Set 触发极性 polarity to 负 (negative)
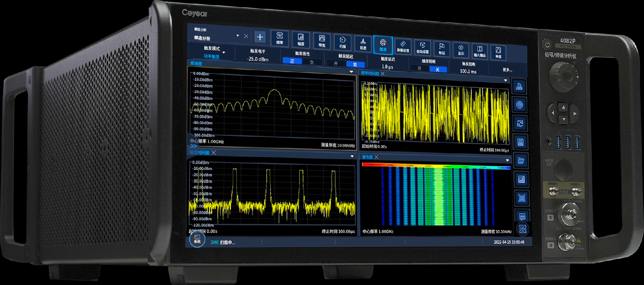Image resolution: width=644 pixels, height=285 pixels. pos(312,62)
